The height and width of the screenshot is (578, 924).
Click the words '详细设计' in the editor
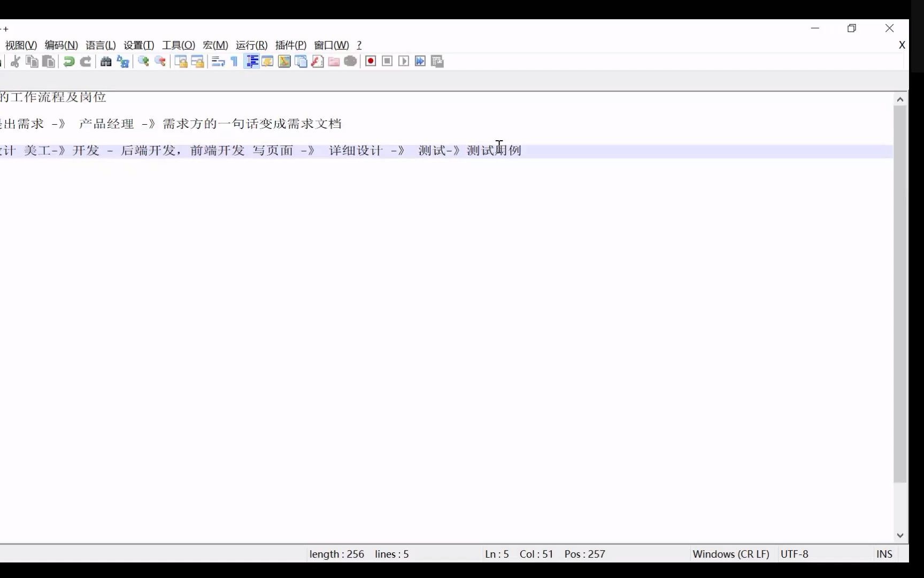point(356,151)
